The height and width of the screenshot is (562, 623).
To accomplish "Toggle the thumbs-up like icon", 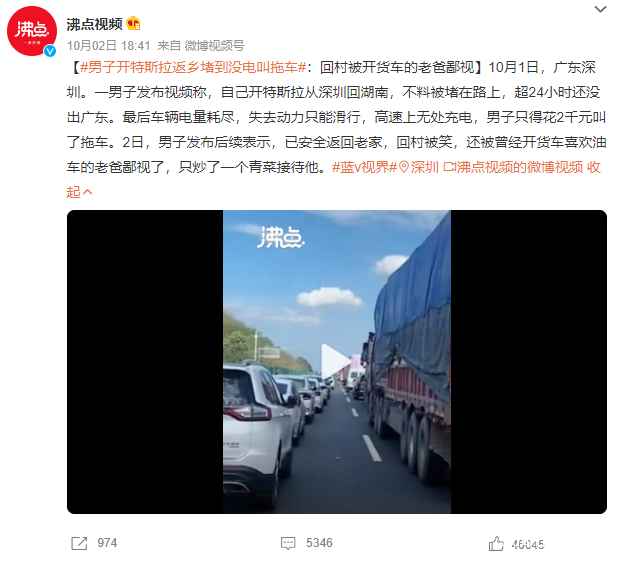I will tap(496, 543).
